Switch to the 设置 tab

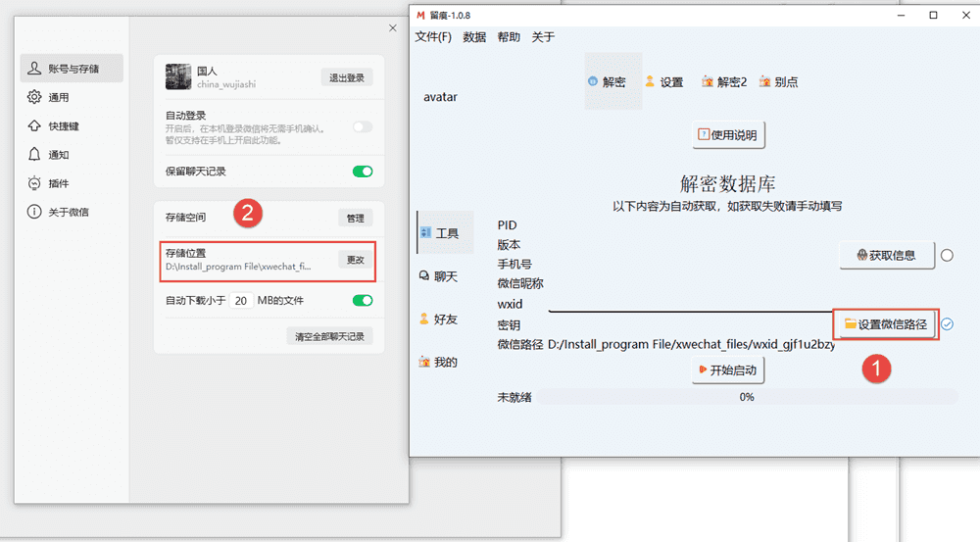663,82
